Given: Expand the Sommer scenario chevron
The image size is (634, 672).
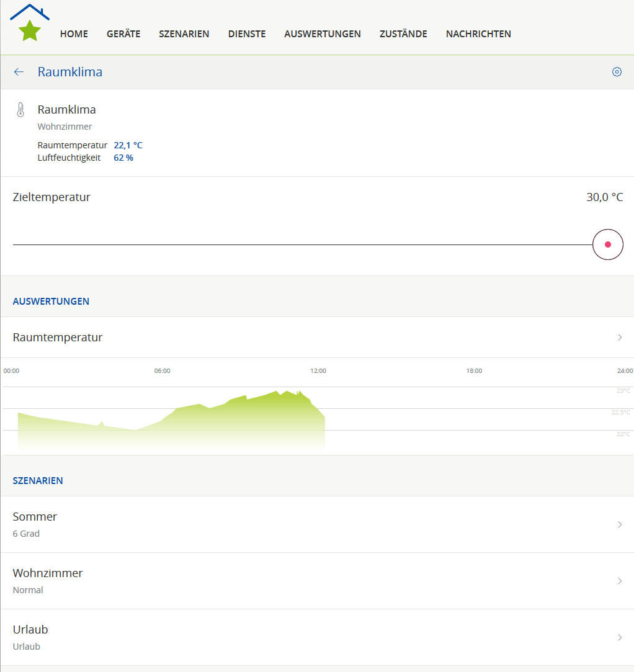Looking at the screenshot, I should [620, 524].
